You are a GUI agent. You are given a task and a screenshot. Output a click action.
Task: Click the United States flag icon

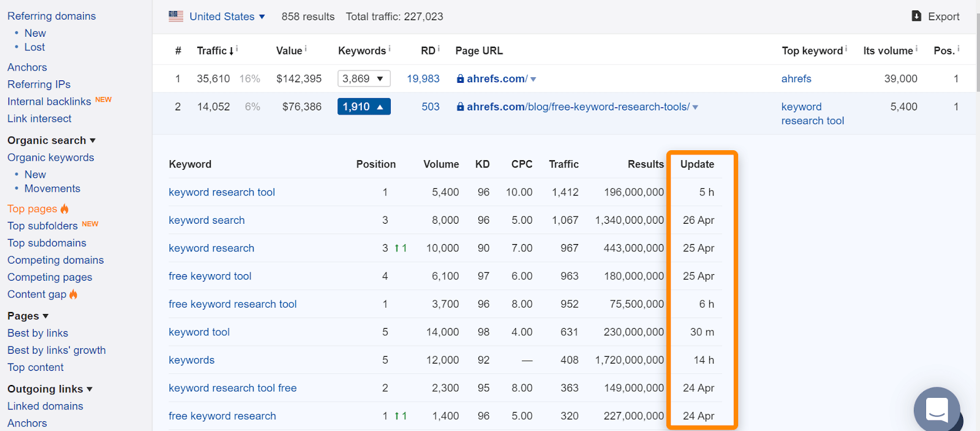(176, 17)
